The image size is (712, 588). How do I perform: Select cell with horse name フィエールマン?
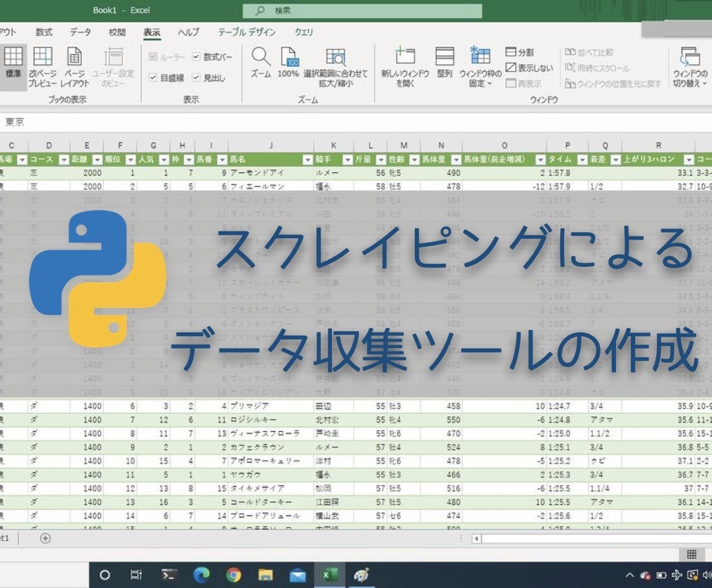pyautogui.click(x=271, y=187)
